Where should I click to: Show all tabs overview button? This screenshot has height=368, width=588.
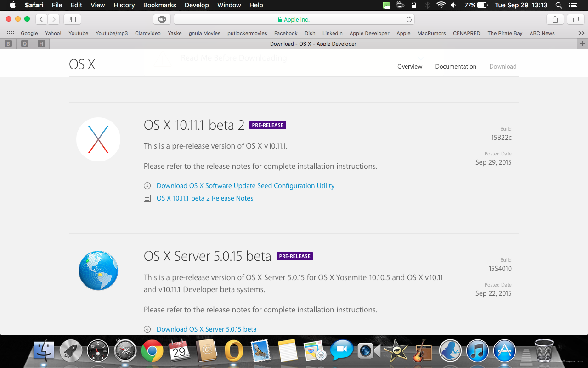(575, 19)
